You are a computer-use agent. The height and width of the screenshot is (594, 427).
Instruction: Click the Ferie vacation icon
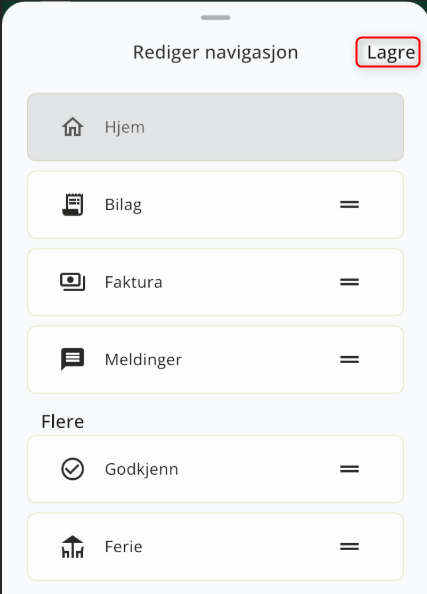[x=72, y=547]
